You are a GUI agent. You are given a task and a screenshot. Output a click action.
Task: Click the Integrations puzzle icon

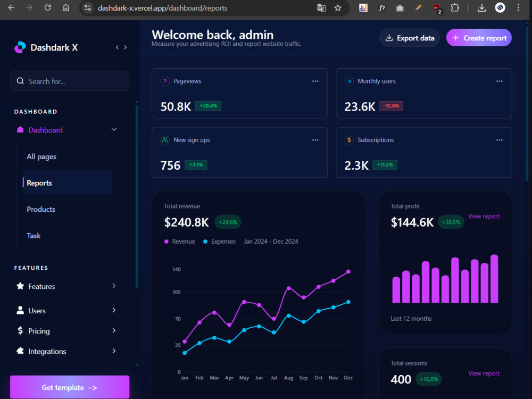click(20, 351)
